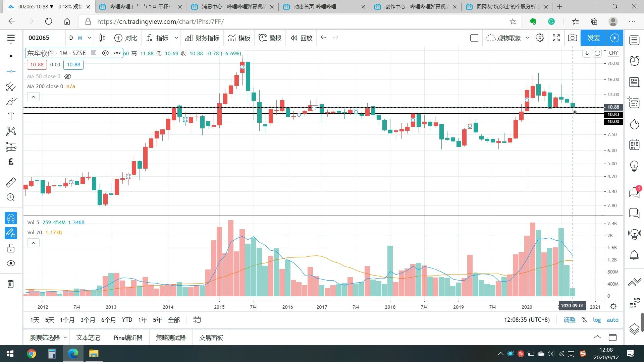Open the notifications bell panel
The image size is (644, 362).
[x=634, y=255]
